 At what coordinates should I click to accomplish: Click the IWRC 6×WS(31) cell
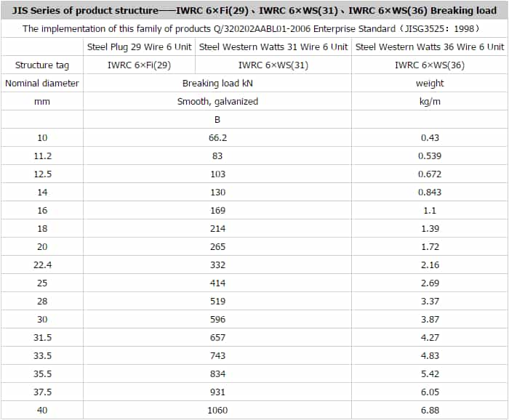coord(273,65)
